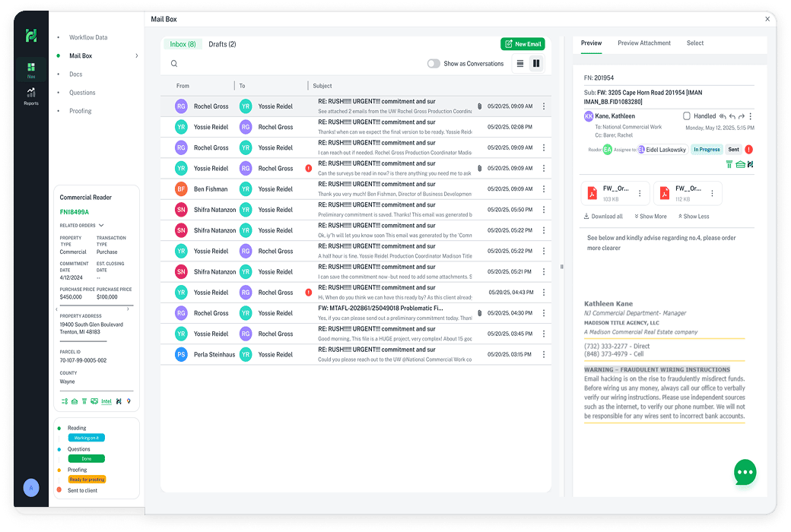Click the Forward arrow in the preview header

pyautogui.click(x=741, y=116)
